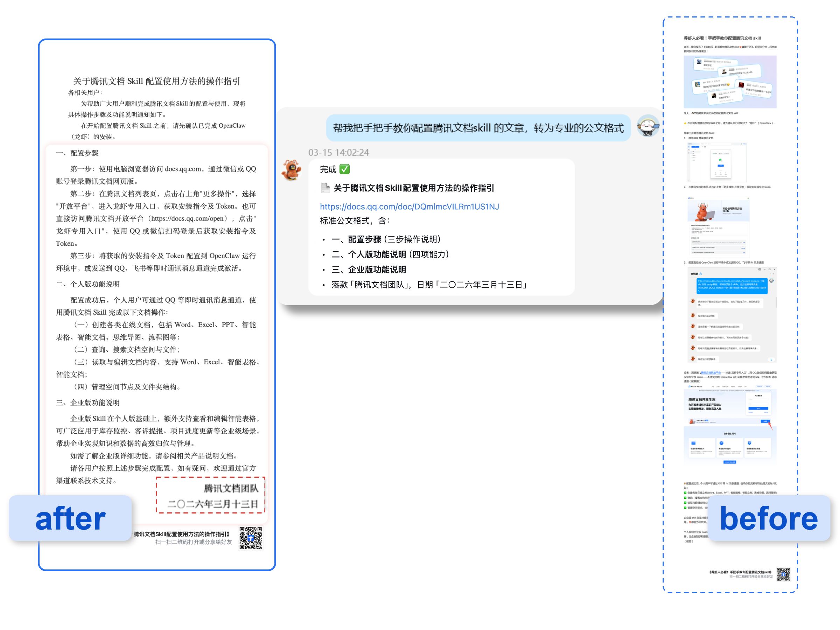Click the scroll-to-bottom chevron in 文档虾 chat
Image resolution: width=840 pixels, height=630 pixels.
[x=771, y=359]
